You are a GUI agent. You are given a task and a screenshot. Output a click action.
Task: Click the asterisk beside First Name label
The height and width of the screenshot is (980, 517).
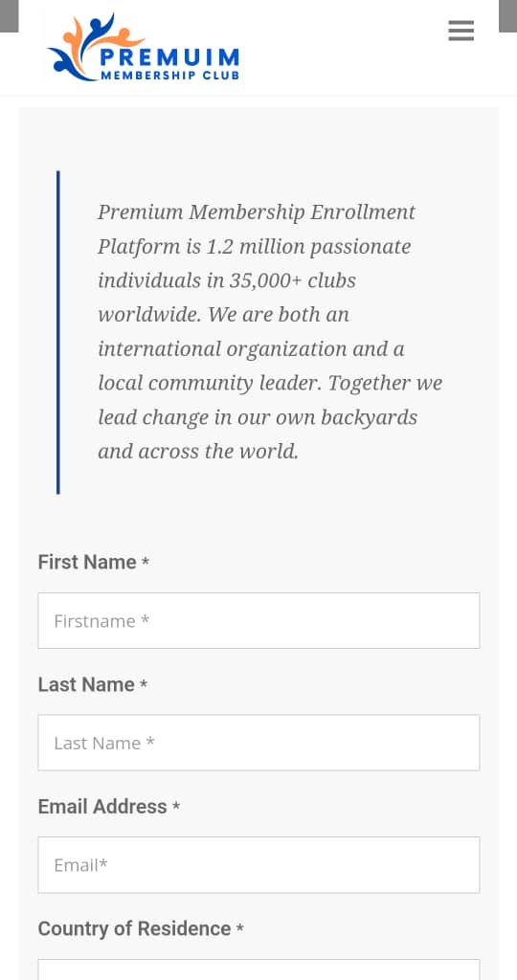pyautogui.click(x=145, y=562)
